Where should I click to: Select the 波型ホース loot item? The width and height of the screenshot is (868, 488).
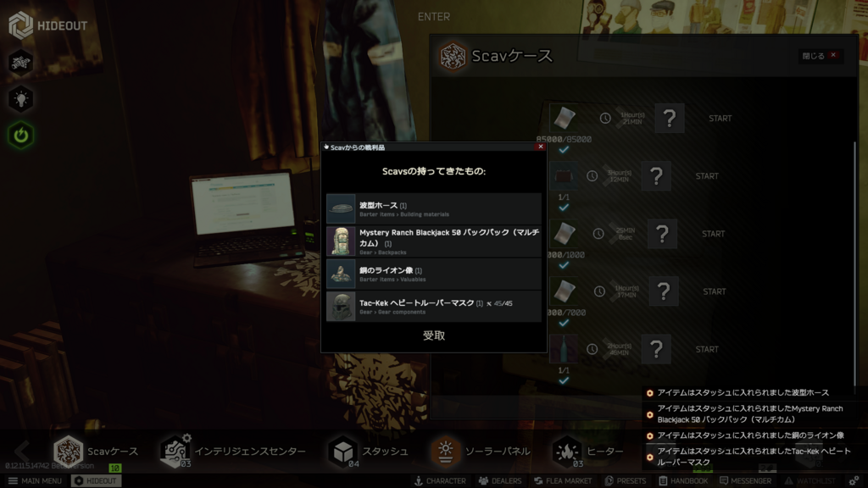click(x=434, y=208)
